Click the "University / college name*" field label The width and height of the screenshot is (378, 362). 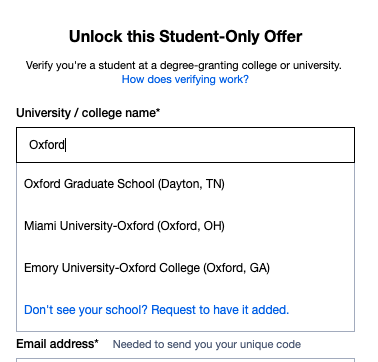click(88, 113)
